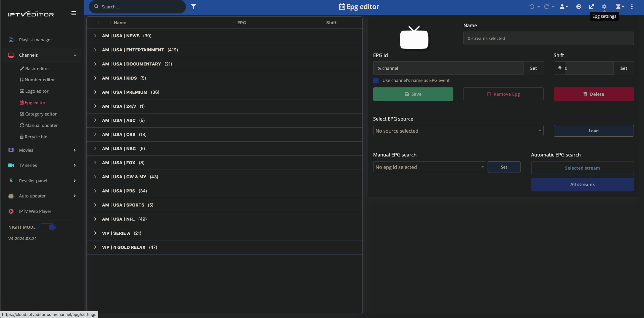
Task: Click the TV channel logo placeholder
Action: coord(414,38)
